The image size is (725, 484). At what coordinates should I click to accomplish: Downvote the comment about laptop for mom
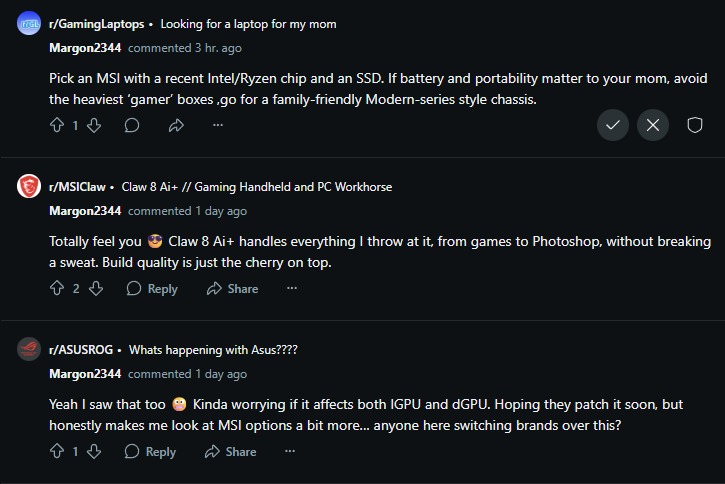tap(94, 125)
